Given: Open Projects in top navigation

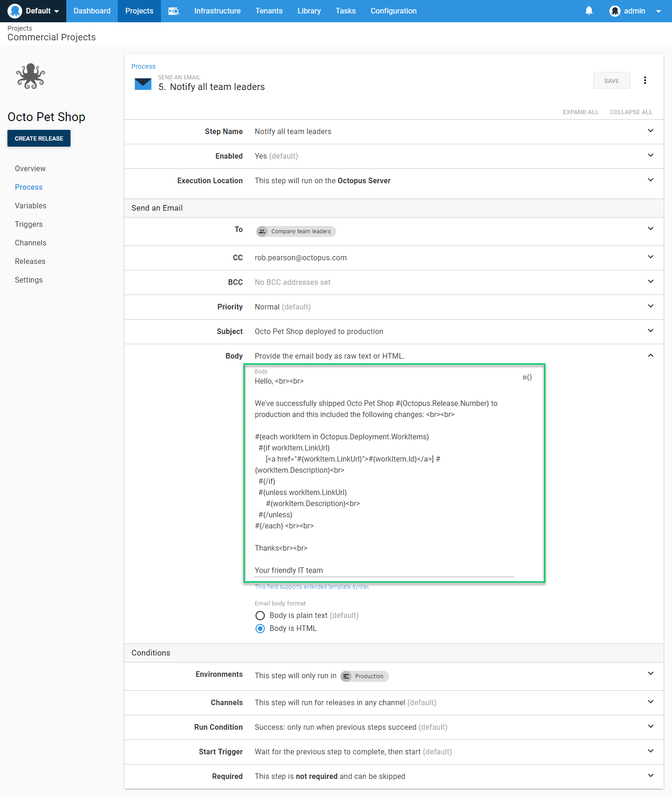Looking at the screenshot, I should click(x=139, y=11).
